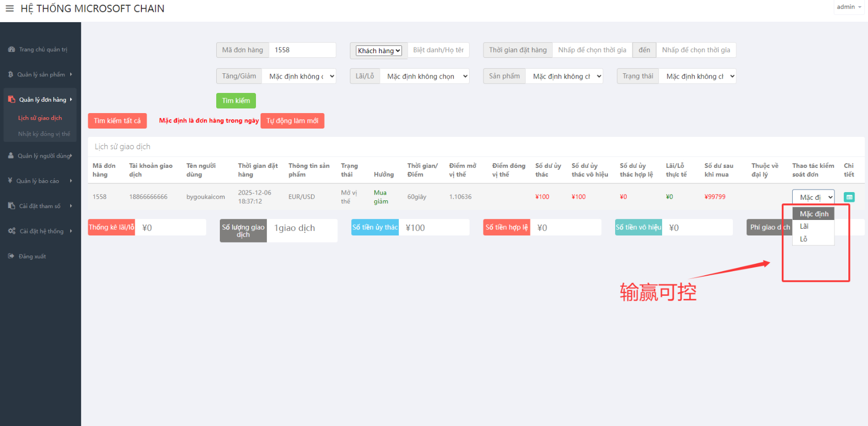
Task: Select Lỗ option in the dropdown list
Action: coord(804,239)
